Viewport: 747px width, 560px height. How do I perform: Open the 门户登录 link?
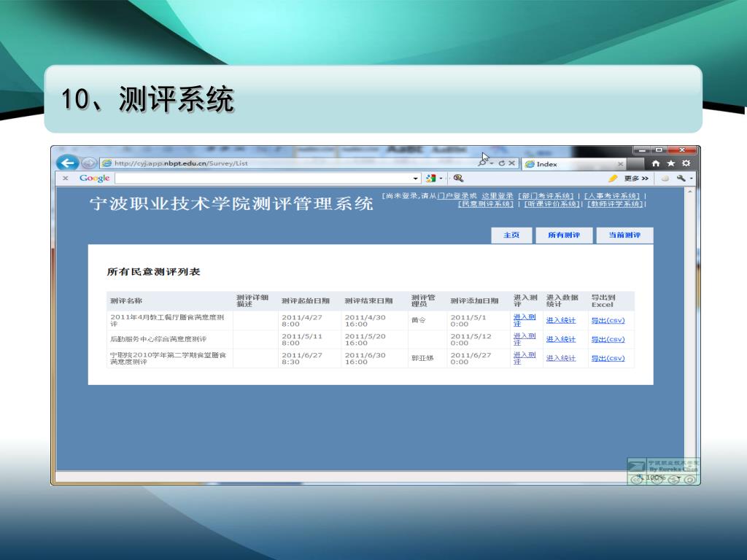pos(453,195)
